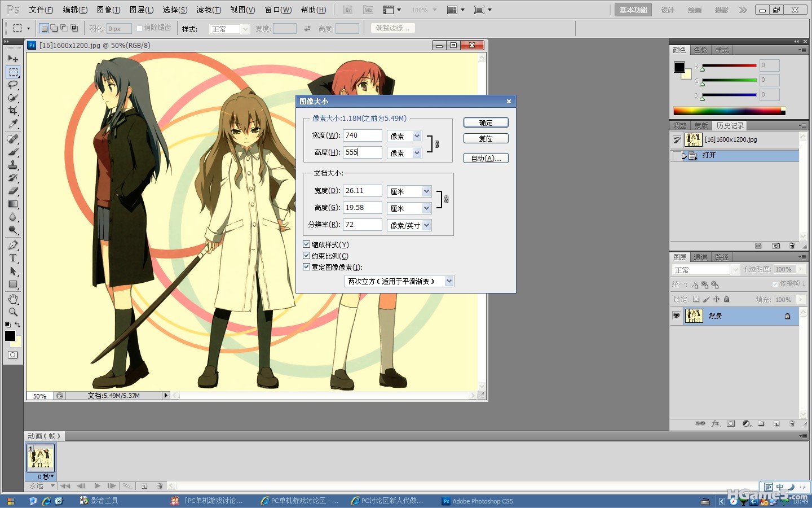Select the Zoom tool in the toolbox
This screenshot has height=508, width=812.
click(x=13, y=312)
